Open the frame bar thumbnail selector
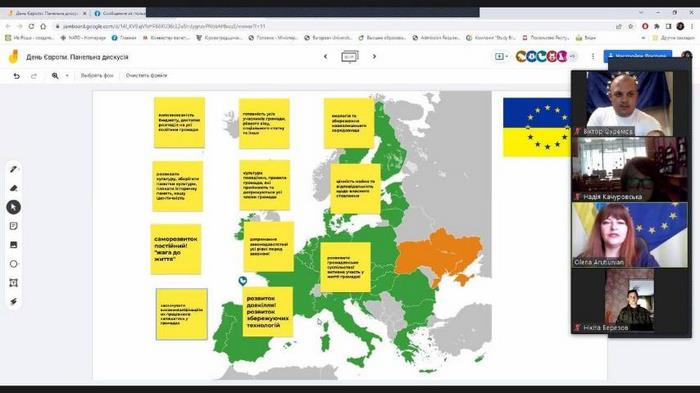The height and width of the screenshot is (393, 700). click(x=350, y=57)
